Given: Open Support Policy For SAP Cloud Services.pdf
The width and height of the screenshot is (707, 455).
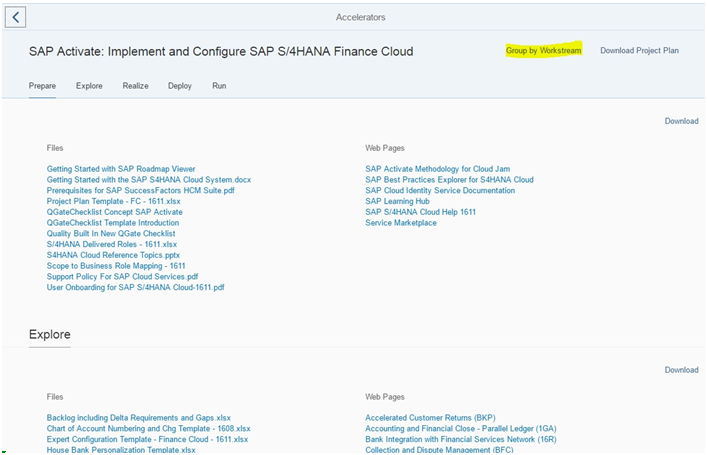Looking at the screenshot, I should coord(122,277).
